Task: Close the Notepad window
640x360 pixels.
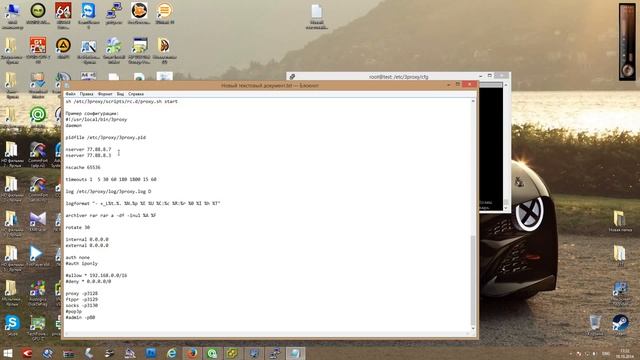Action: pos(469,84)
